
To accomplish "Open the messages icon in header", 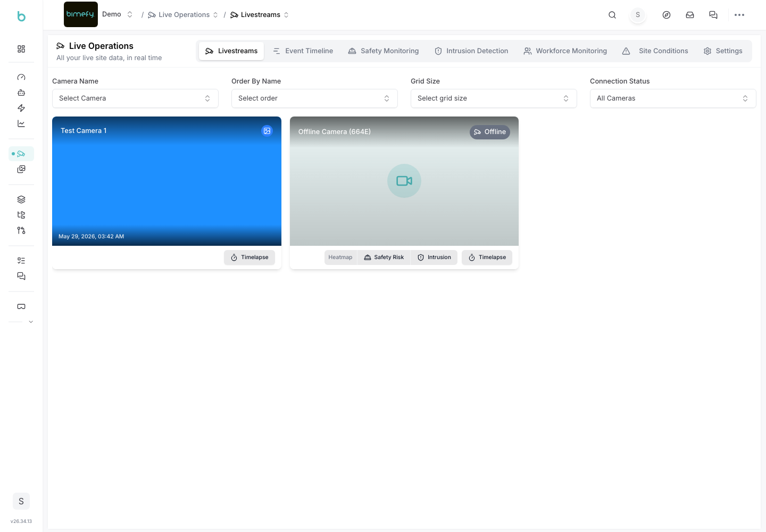I will [x=713, y=15].
